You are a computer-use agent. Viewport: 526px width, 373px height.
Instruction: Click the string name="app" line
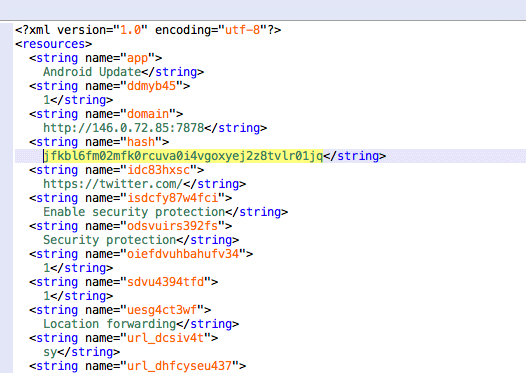click(x=96, y=58)
